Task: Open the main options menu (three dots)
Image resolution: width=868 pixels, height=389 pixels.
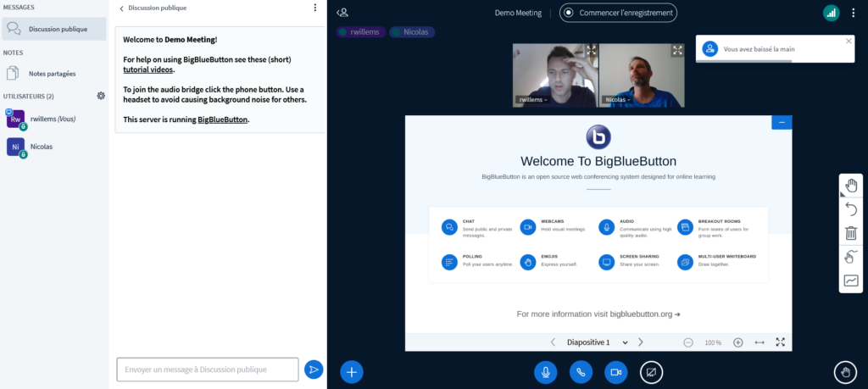Action: tap(853, 13)
